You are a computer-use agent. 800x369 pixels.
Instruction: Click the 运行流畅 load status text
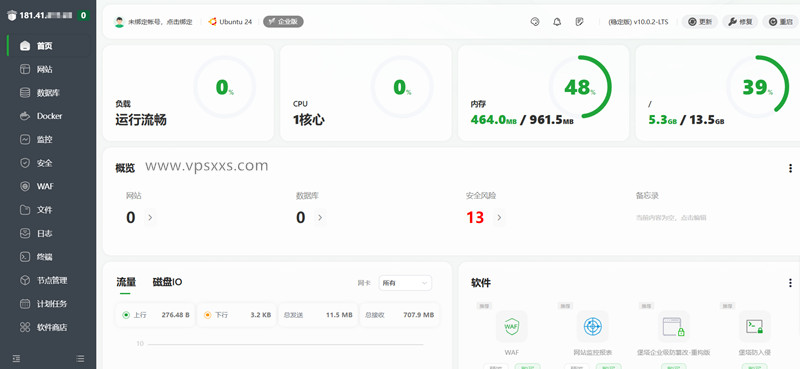point(141,120)
